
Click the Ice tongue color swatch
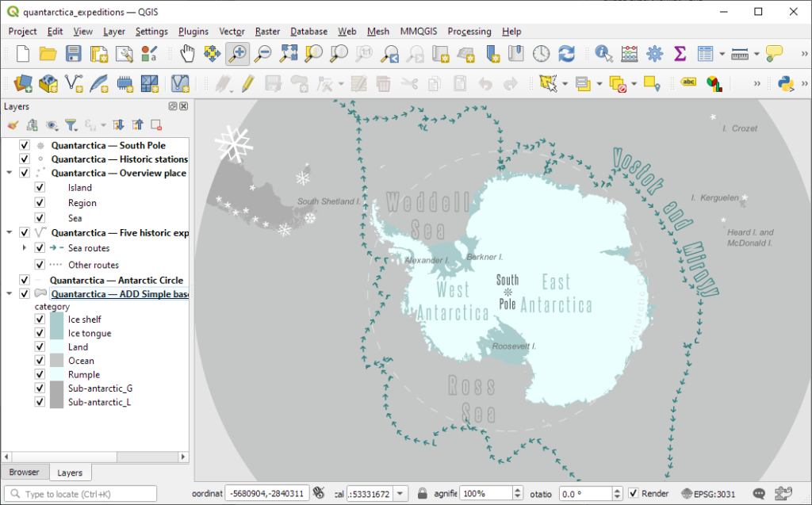coord(56,333)
